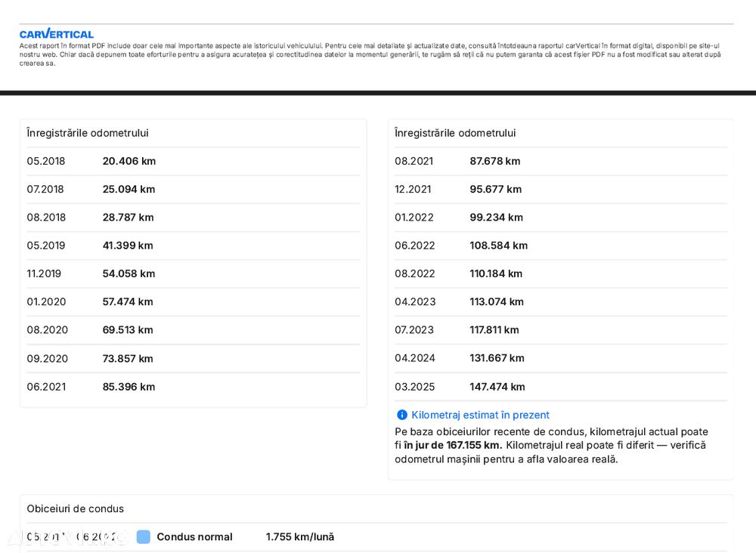
Task: Click the right Înregistrările odometrului heading
Action: 455,133
